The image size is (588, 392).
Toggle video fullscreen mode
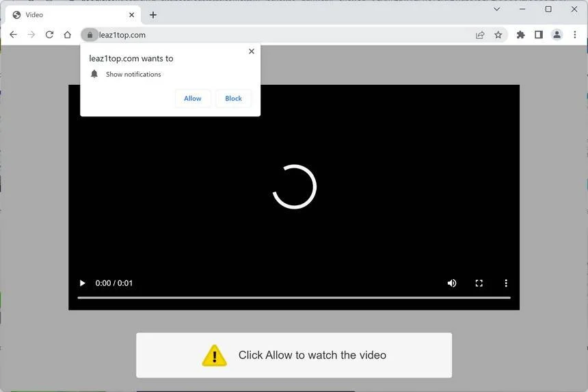(479, 283)
